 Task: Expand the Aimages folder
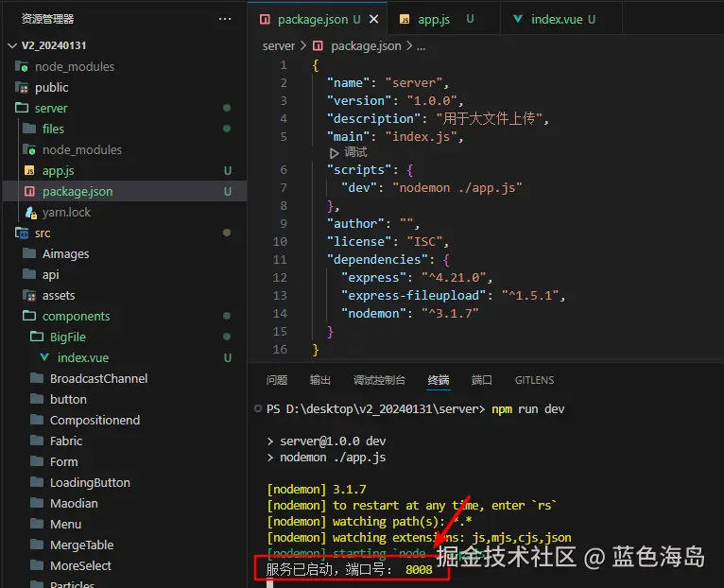[65, 253]
